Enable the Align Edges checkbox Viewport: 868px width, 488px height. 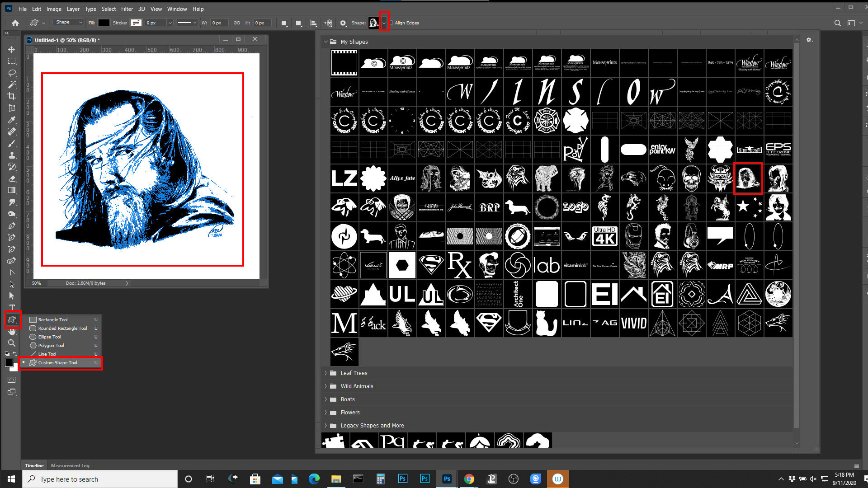point(392,23)
